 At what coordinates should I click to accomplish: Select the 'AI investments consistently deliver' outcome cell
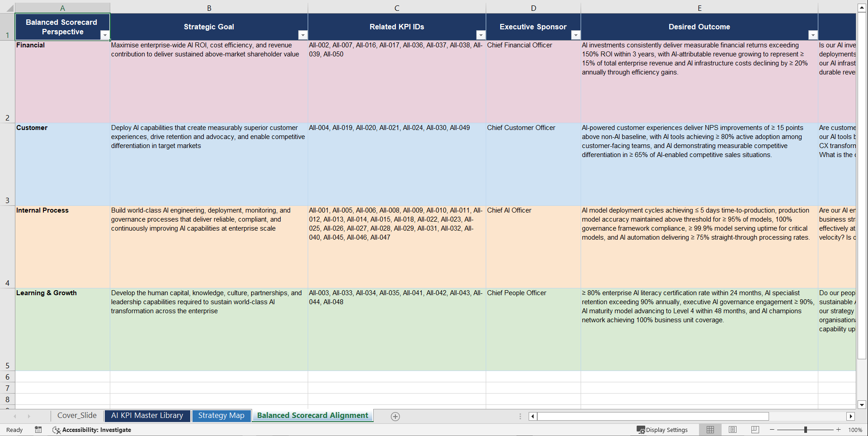(x=699, y=82)
